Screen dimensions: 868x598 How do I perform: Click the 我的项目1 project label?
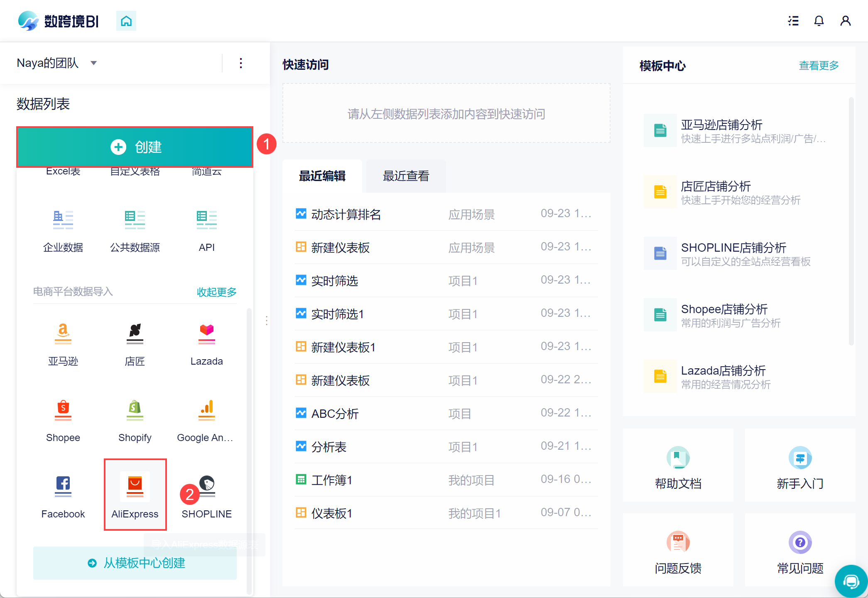pos(475,514)
